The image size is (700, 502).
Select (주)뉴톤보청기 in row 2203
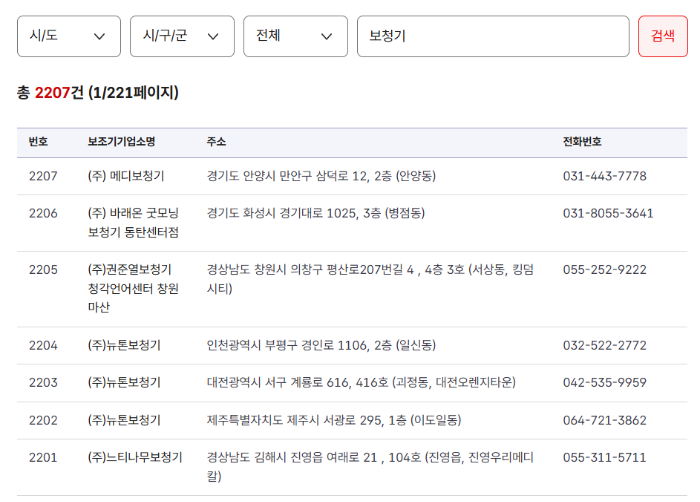[124, 383]
